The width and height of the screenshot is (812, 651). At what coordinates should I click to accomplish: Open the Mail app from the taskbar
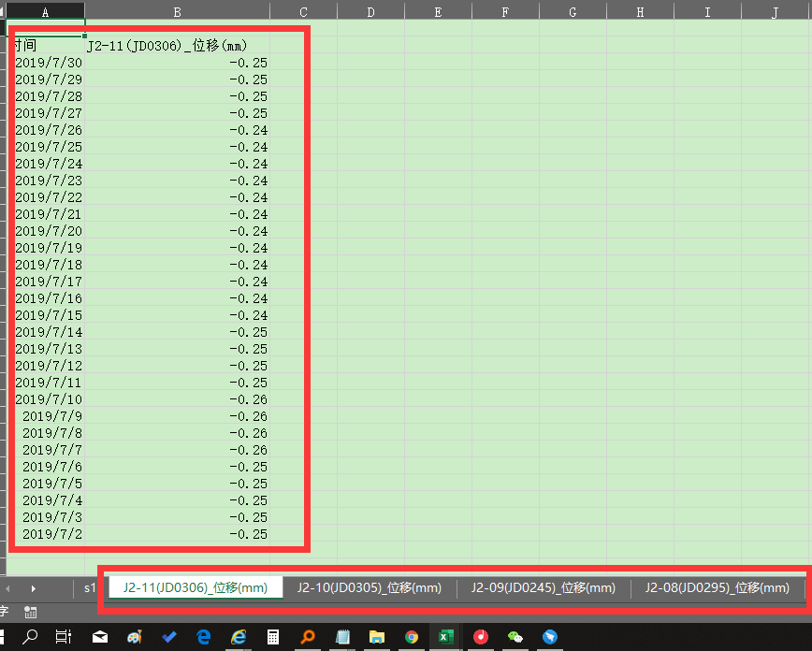pos(99,636)
